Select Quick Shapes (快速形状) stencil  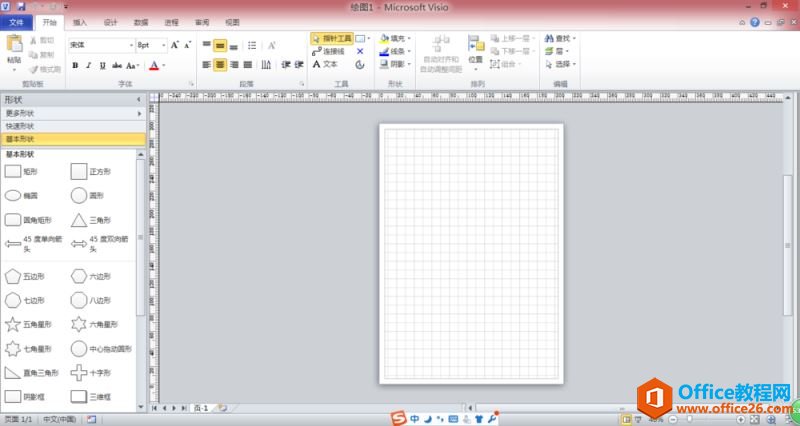(73, 126)
